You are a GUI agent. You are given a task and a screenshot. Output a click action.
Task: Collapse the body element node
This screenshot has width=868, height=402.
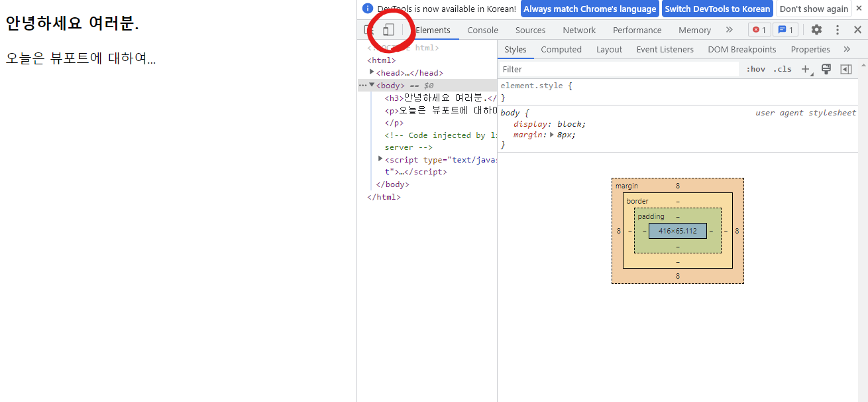click(x=372, y=85)
